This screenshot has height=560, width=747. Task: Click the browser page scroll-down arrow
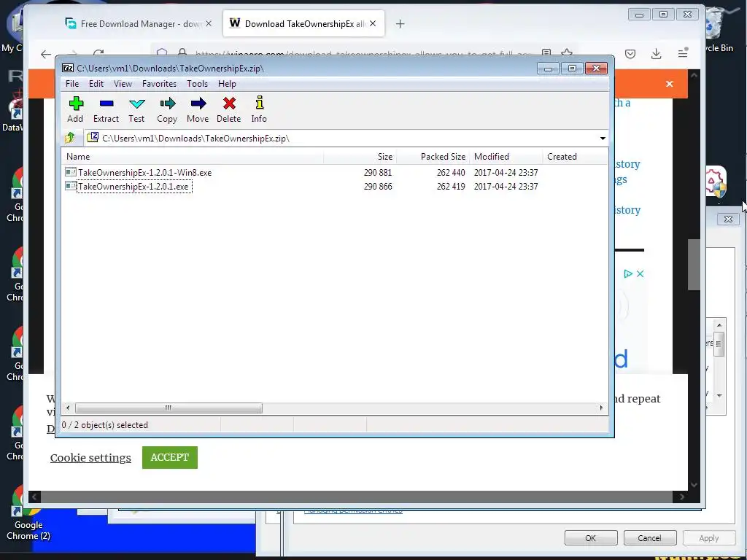click(x=694, y=485)
